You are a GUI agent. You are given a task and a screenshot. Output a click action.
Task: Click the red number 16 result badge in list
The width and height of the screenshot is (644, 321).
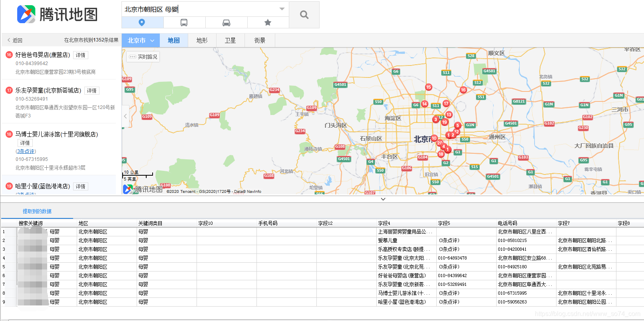point(9,55)
